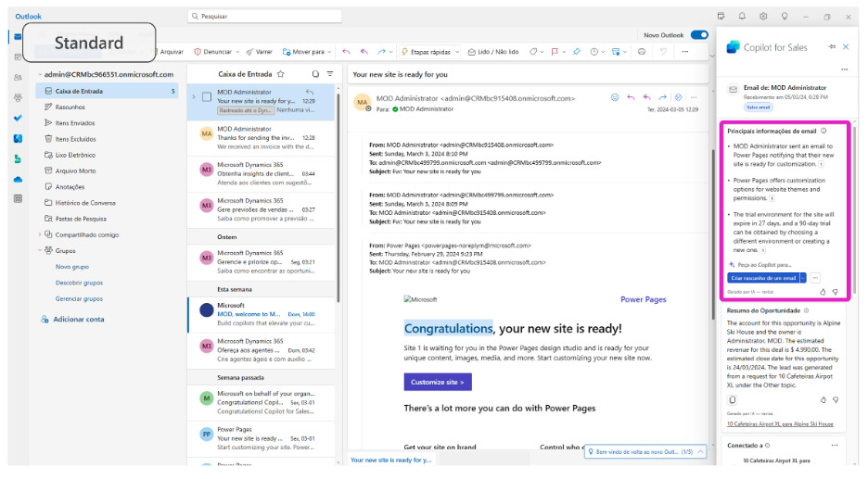The image size is (868, 479).
Task: Favorite the Caixa de Entrada star icon
Action: pos(281,73)
